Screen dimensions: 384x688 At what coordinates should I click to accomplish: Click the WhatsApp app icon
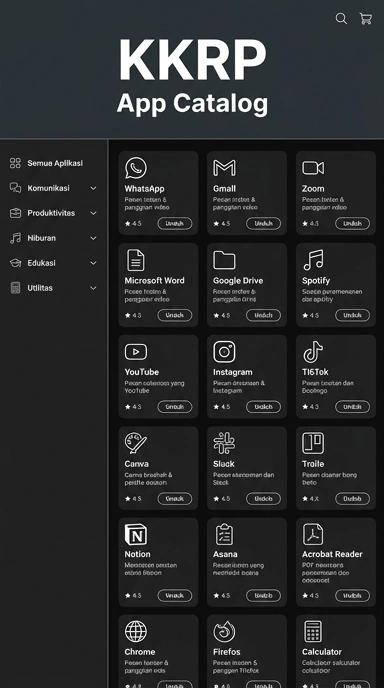point(136,168)
